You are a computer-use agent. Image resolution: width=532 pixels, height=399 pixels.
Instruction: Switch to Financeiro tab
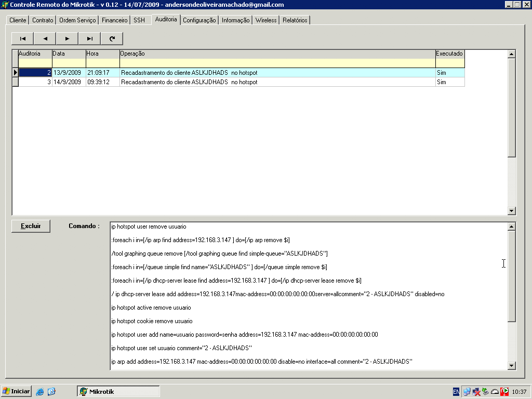click(x=115, y=20)
